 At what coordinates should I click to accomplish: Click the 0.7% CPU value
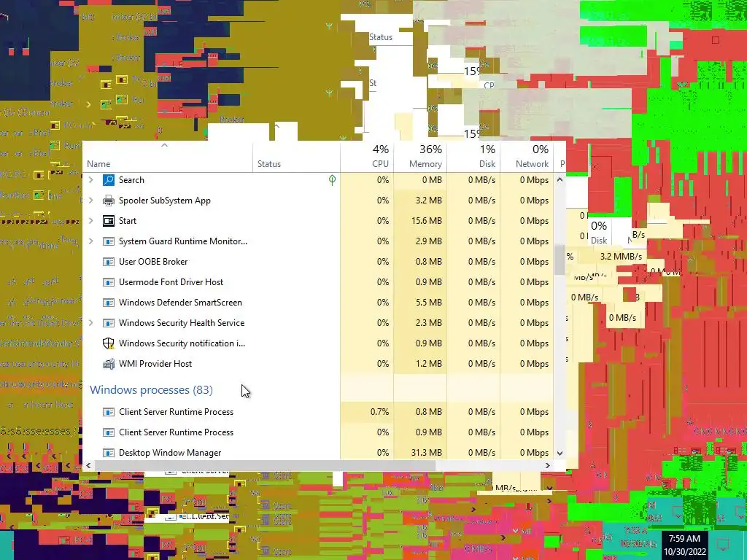coord(379,412)
